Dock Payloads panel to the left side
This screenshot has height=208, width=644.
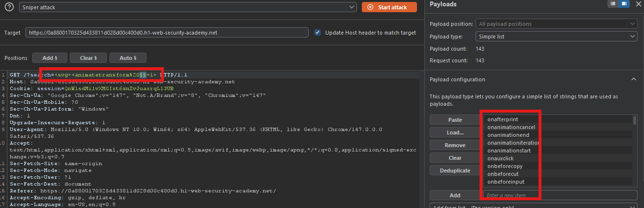click(613, 4)
